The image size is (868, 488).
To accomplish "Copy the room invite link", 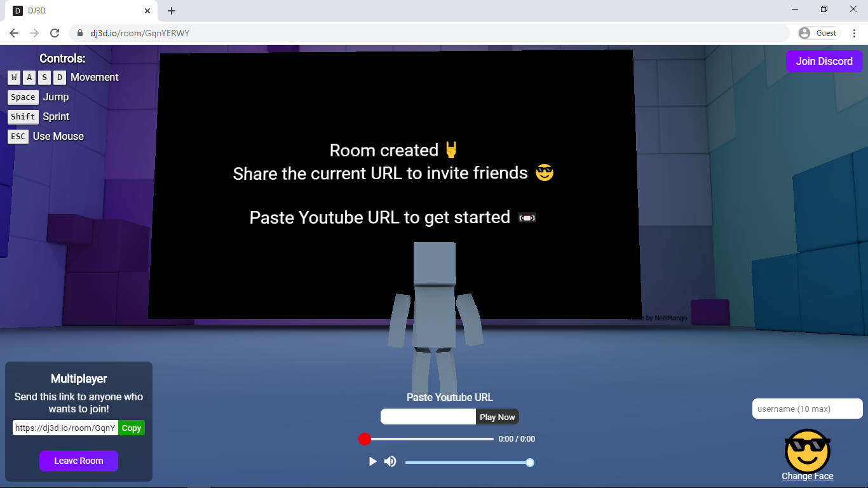I will pos(132,428).
